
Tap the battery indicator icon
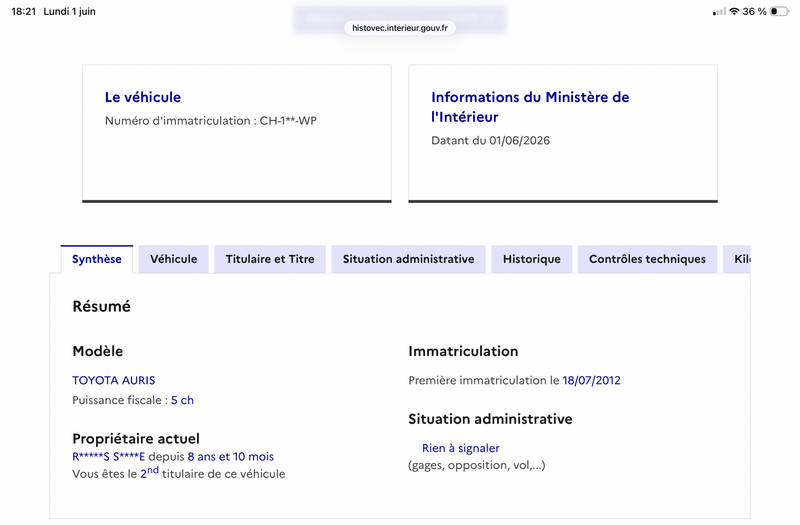point(779,11)
